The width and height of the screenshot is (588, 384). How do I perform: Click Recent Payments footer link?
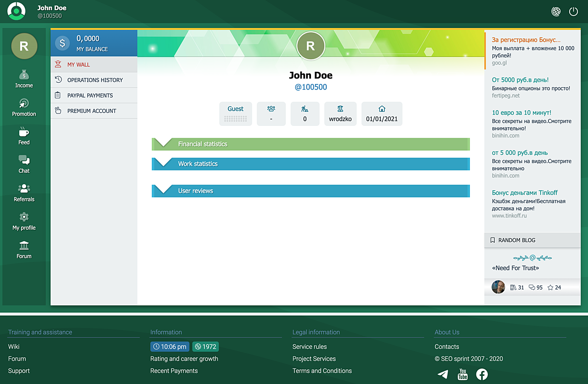174,371
